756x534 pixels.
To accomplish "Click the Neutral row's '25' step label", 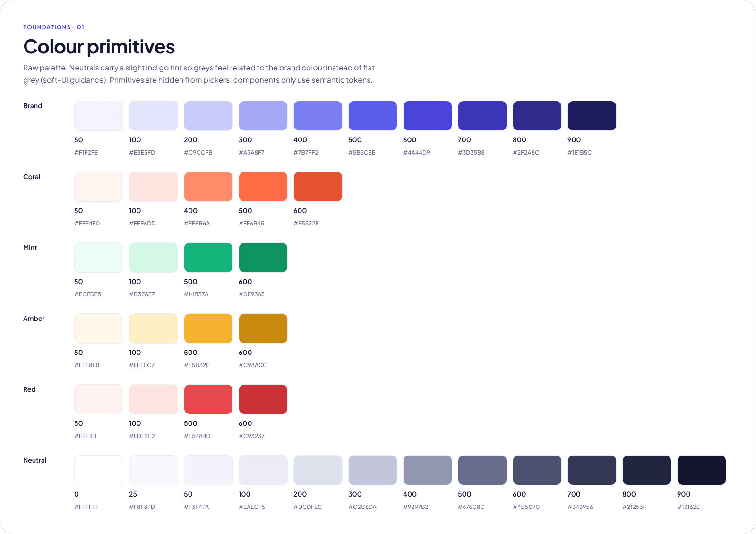I will 133,494.
